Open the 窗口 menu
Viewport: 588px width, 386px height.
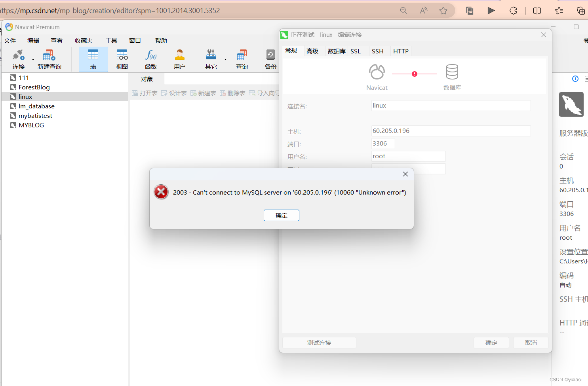point(135,40)
